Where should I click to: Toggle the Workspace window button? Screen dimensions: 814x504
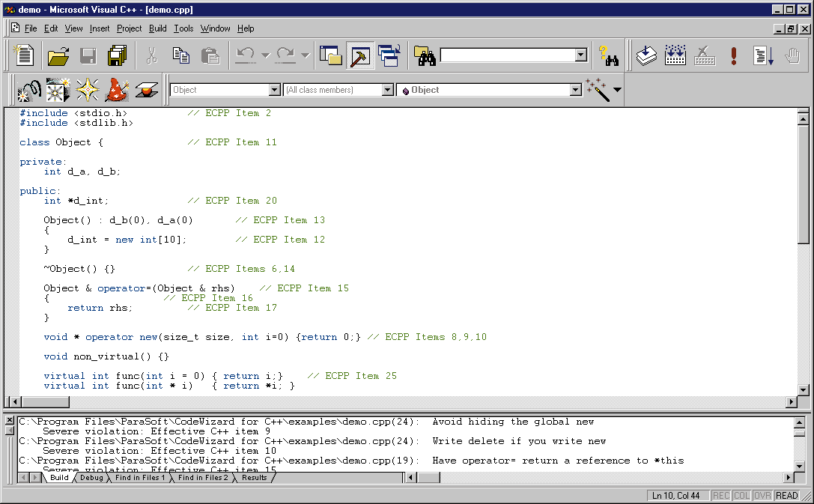(x=330, y=56)
